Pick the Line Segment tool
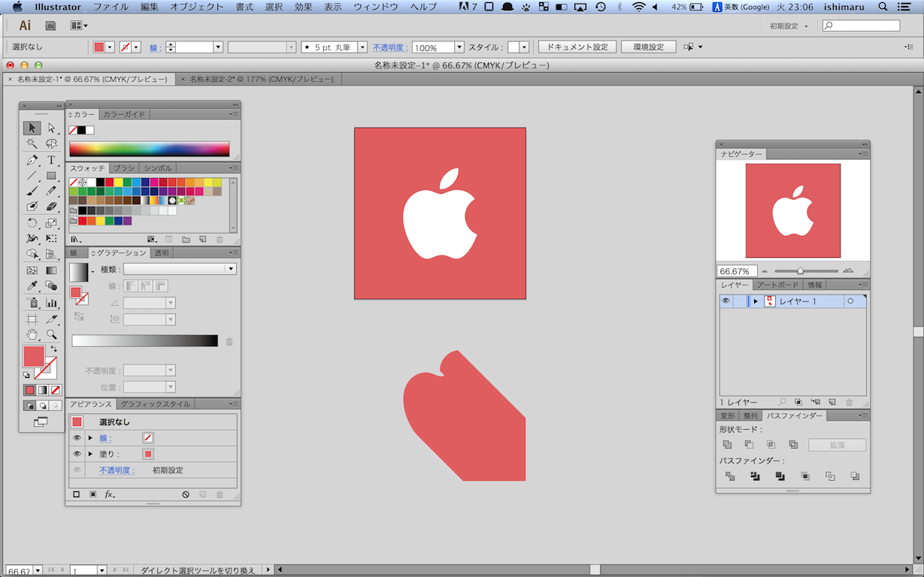Image resolution: width=924 pixels, height=577 pixels. coord(32,175)
